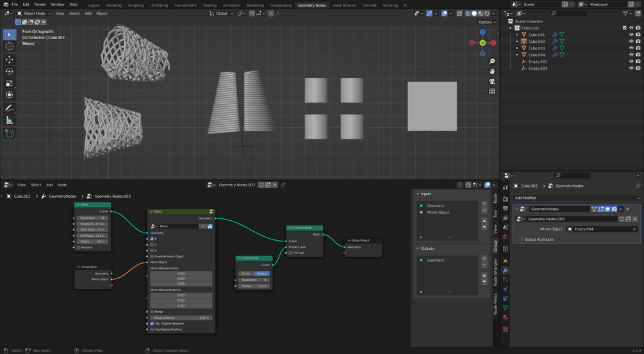
Task: Toggle camera view icon in viewport
Action: (491, 81)
